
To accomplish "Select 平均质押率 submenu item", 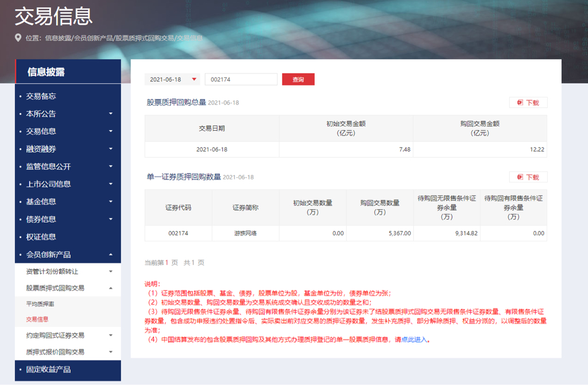I will pos(40,304).
